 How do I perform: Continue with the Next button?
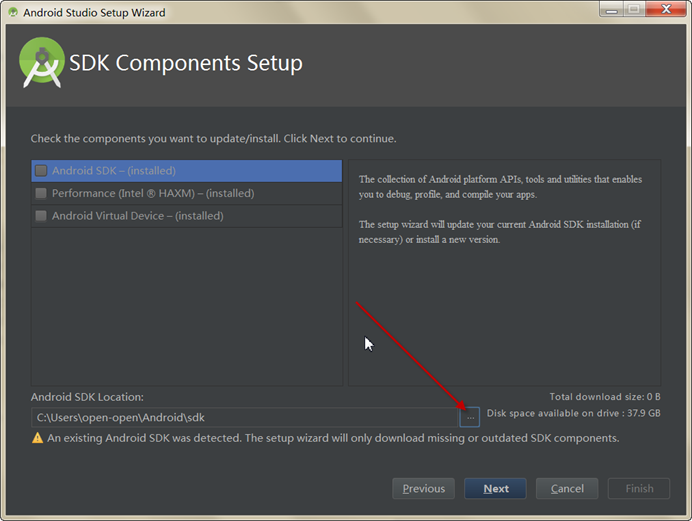coord(495,488)
